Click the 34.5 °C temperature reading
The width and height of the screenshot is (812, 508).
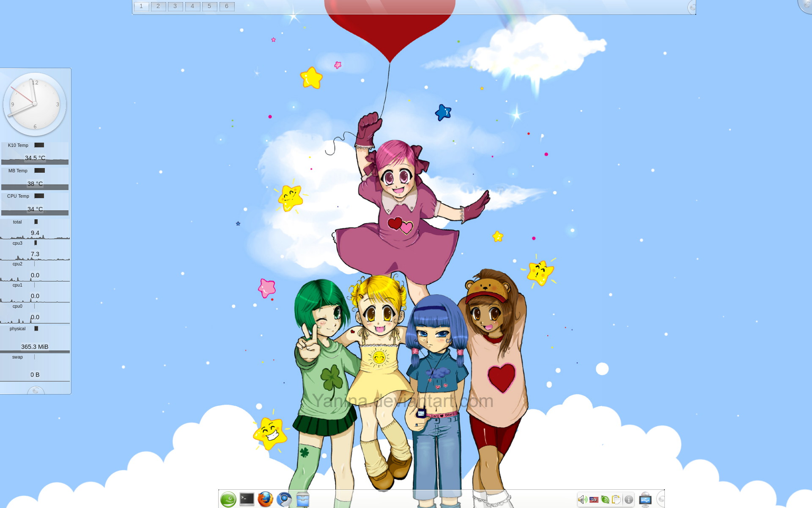point(35,158)
